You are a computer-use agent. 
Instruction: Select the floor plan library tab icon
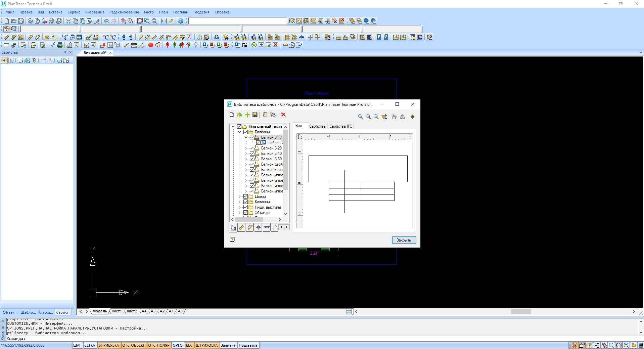pos(233,228)
